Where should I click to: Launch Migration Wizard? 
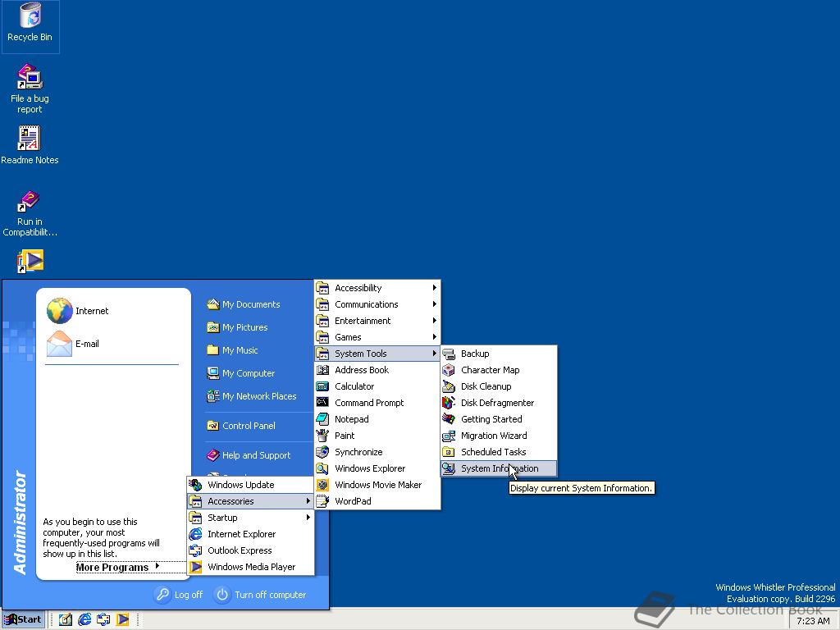coord(499,436)
